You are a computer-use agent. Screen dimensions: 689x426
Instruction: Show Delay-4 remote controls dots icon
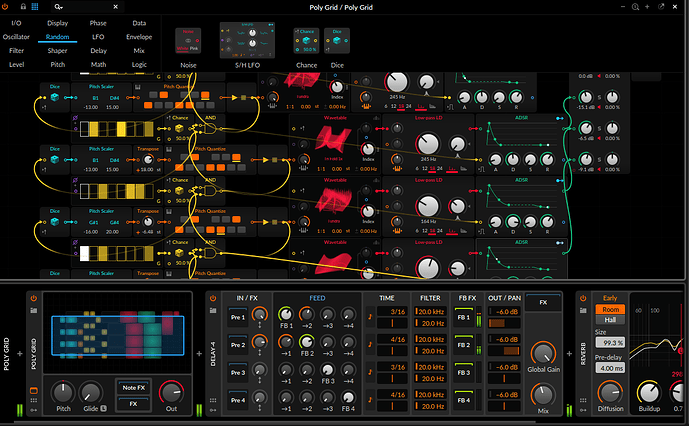pyautogui.click(x=213, y=400)
